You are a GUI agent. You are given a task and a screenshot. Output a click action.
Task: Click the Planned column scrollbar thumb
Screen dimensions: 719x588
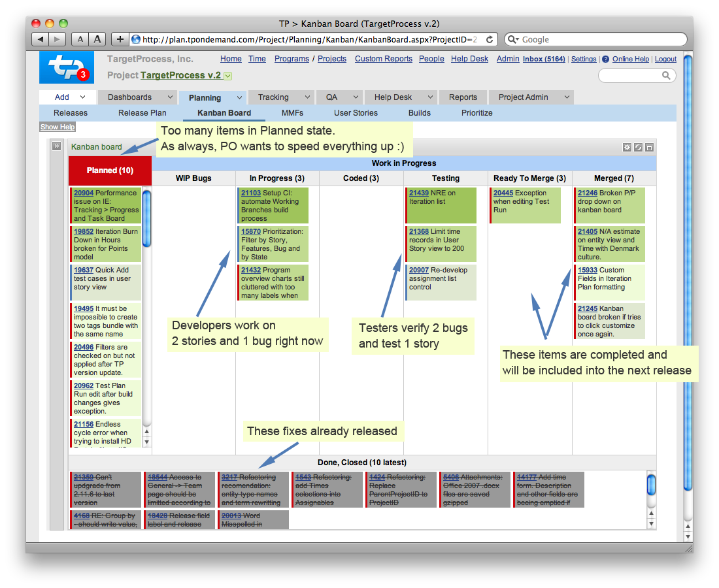(146, 219)
